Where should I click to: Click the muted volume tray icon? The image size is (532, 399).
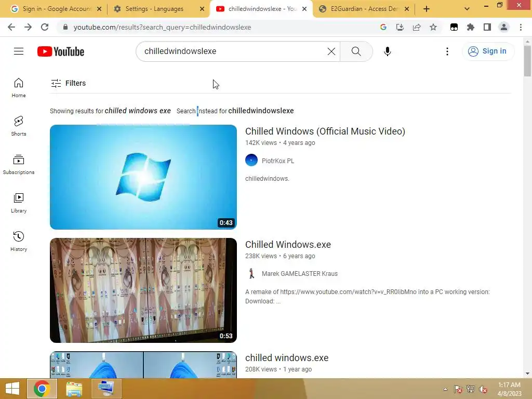pyautogui.click(x=483, y=389)
